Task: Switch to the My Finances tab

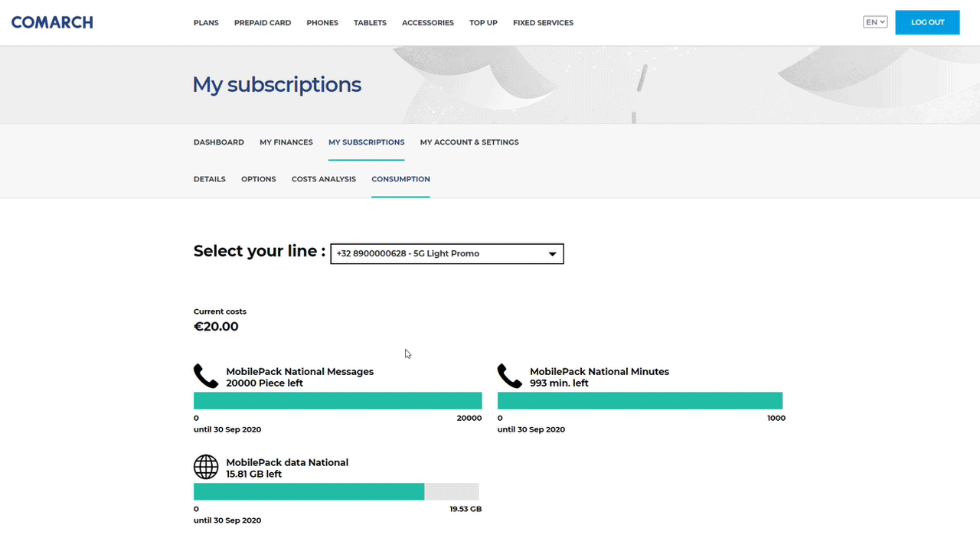Action: pos(286,142)
